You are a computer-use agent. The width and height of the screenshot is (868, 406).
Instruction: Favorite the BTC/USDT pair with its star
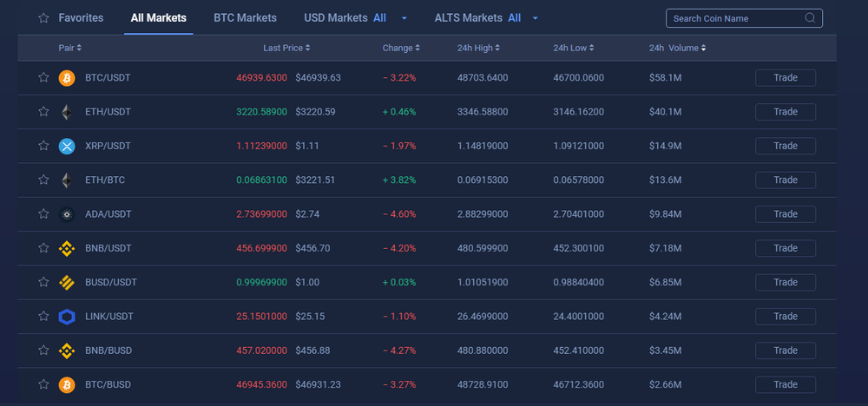coord(43,77)
